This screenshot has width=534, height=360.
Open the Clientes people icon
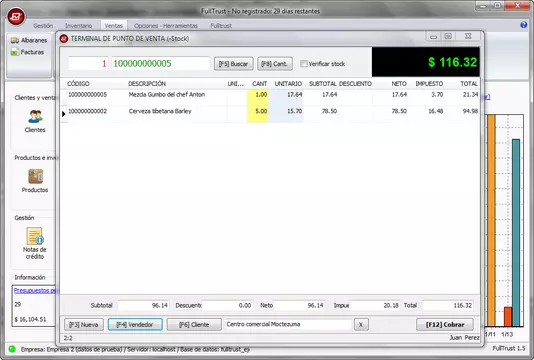[35, 116]
